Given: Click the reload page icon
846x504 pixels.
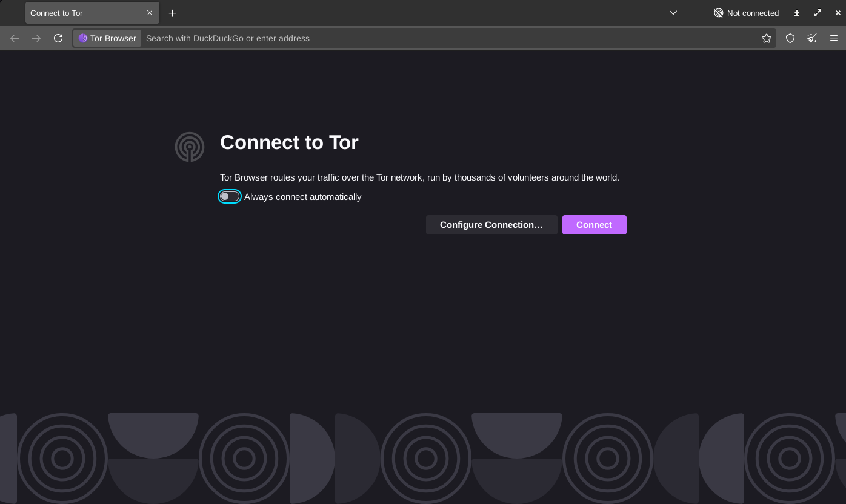Looking at the screenshot, I should (58, 38).
